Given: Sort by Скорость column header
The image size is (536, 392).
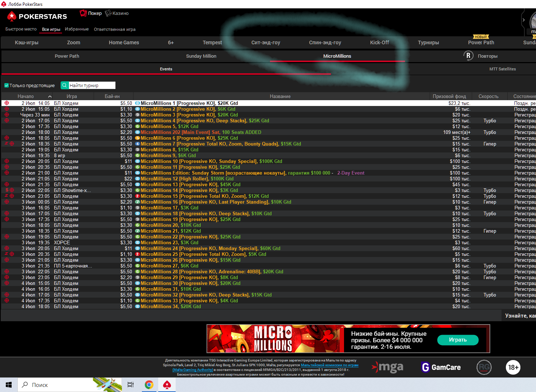Looking at the screenshot, I should point(488,96).
